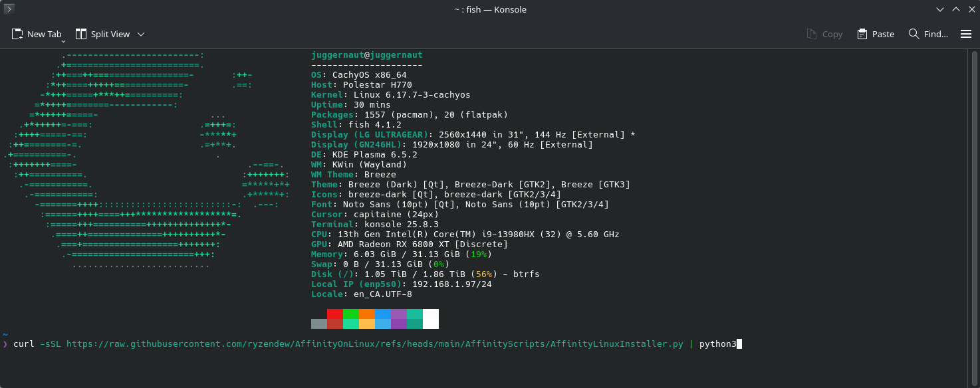This screenshot has width=980, height=388.
Task: Click the orange color block
Action: 367,314
